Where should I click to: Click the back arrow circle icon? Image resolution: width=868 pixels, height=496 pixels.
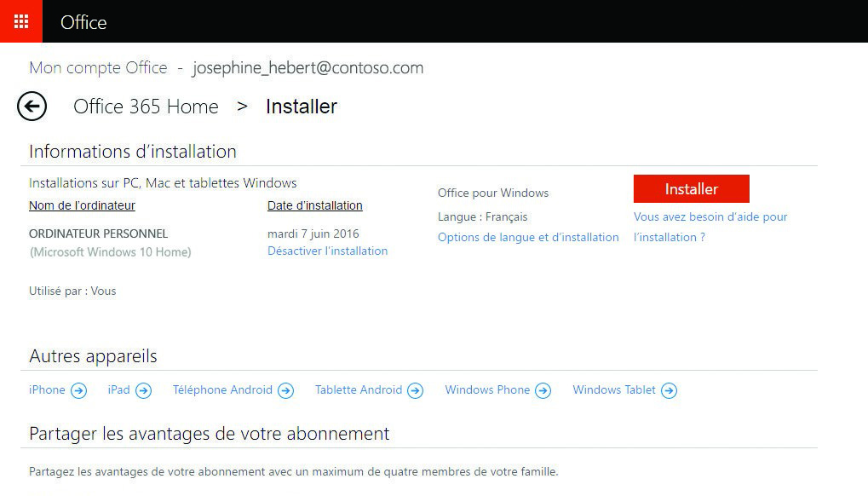tap(32, 106)
